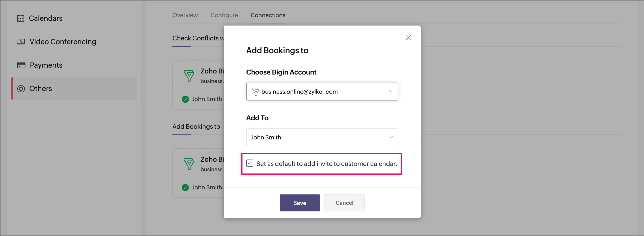Cancel the Add Bookings dialog
The height and width of the screenshot is (236, 644).
(344, 203)
